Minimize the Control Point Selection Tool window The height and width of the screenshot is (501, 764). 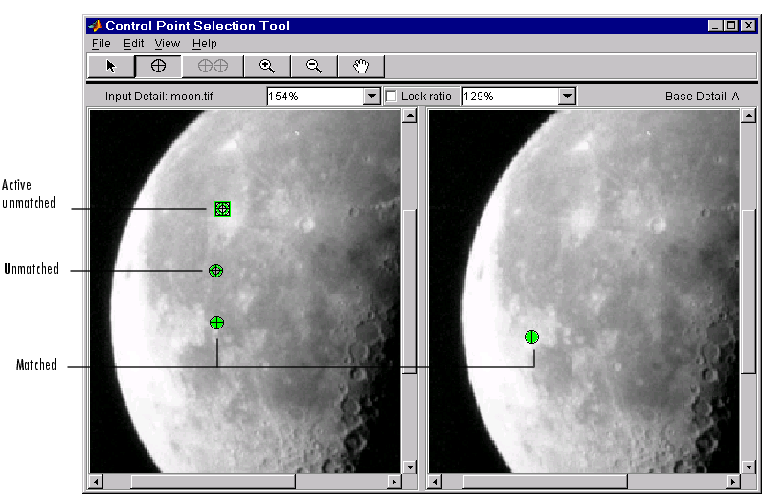pyautogui.click(x=715, y=25)
